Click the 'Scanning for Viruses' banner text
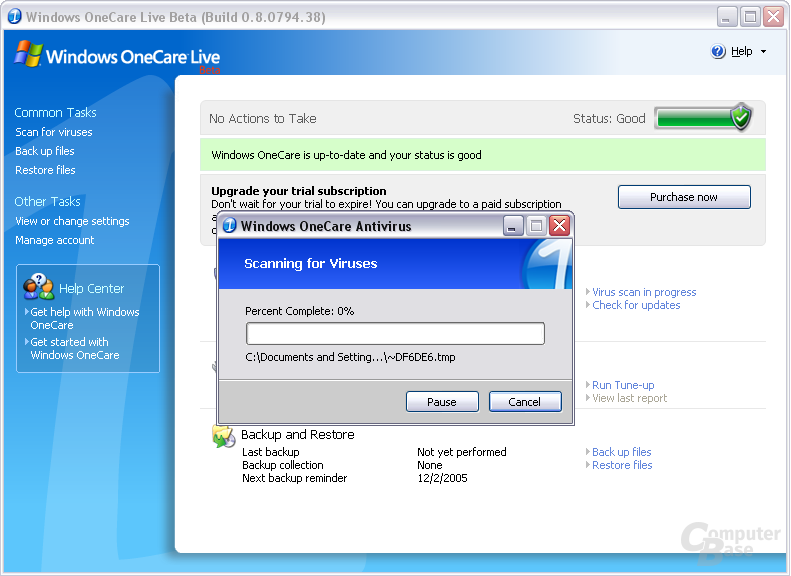Screen dimensions: 791x576 click(x=311, y=264)
